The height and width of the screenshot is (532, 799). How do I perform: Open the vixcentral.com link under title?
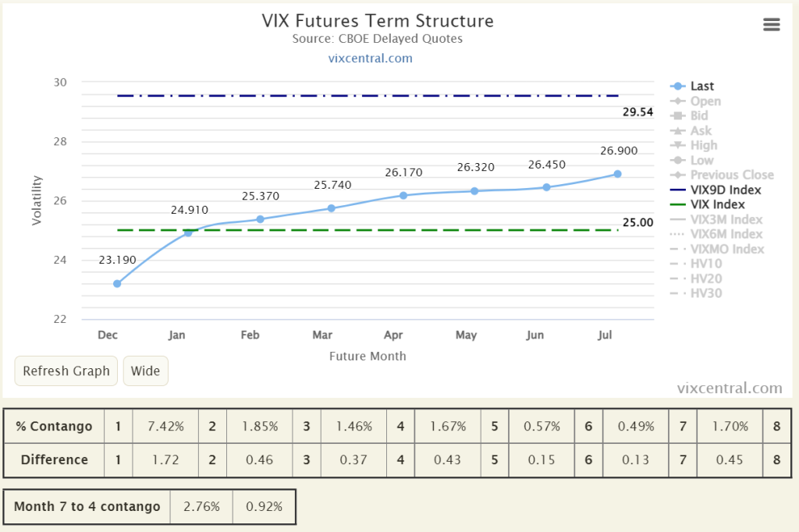371,58
